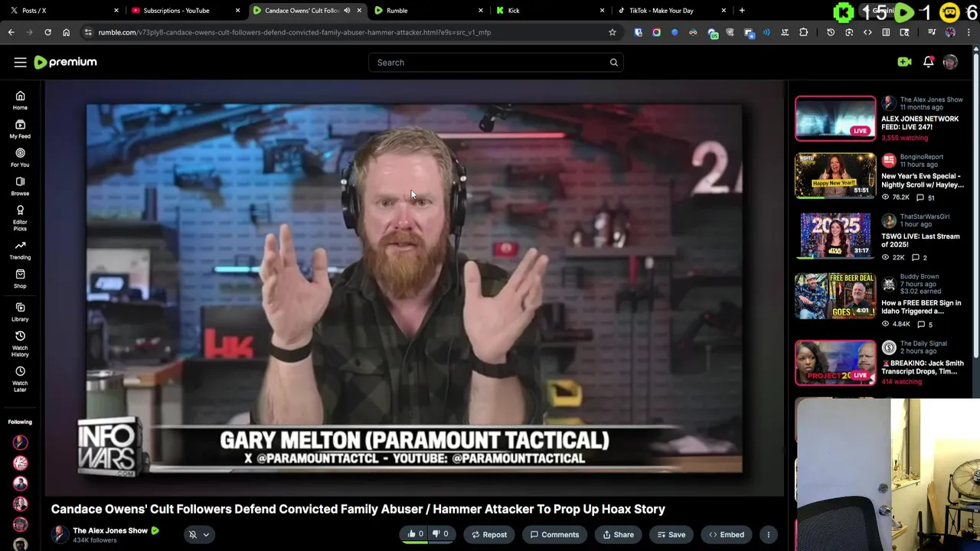The height and width of the screenshot is (551, 980).
Task: Open the notifications bell
Action: pos(928,62)
